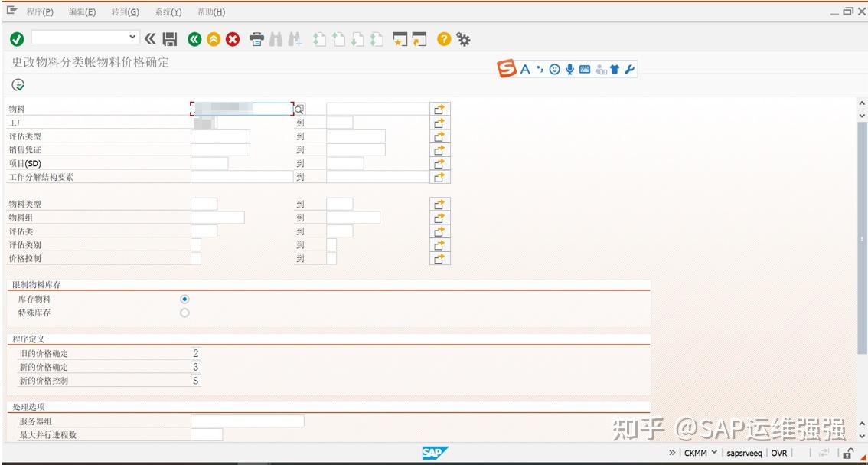
Task: Open SAP Help via the question mark icon
Action: tap(443, 40)
